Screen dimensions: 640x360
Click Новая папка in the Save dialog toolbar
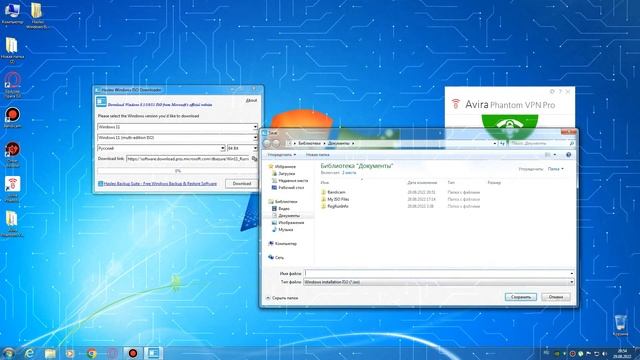pyautogui.click(x=318, y=155)
